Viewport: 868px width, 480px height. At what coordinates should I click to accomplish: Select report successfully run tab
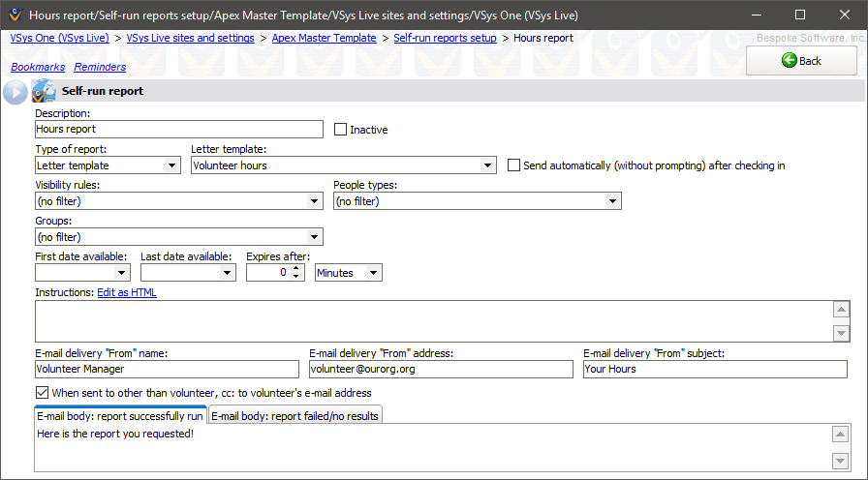coord(120,416)
